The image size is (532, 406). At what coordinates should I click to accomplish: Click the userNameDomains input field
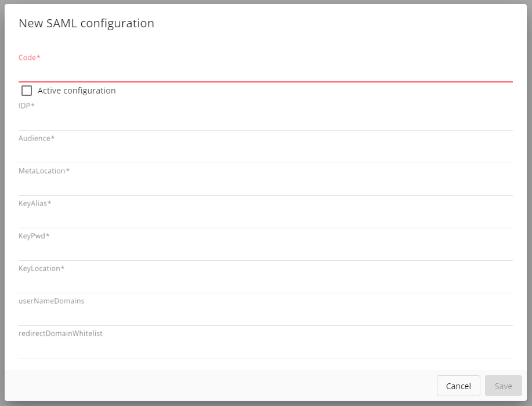tap(265, 316)
